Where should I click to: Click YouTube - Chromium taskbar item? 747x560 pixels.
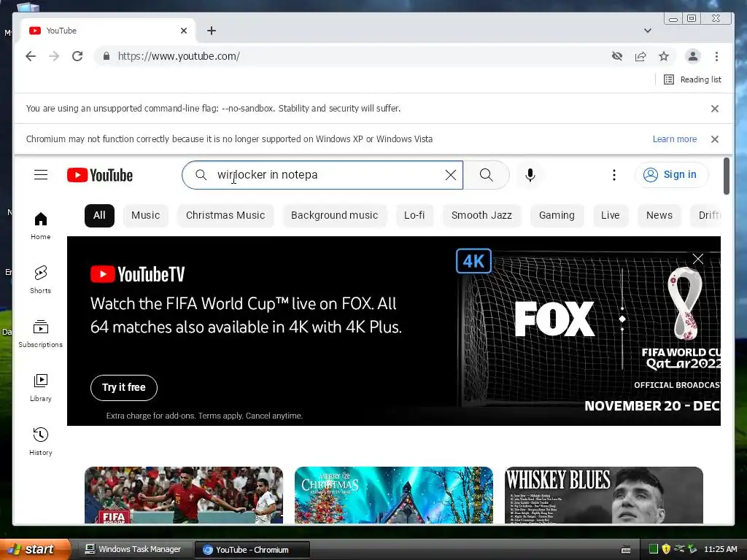252,550
